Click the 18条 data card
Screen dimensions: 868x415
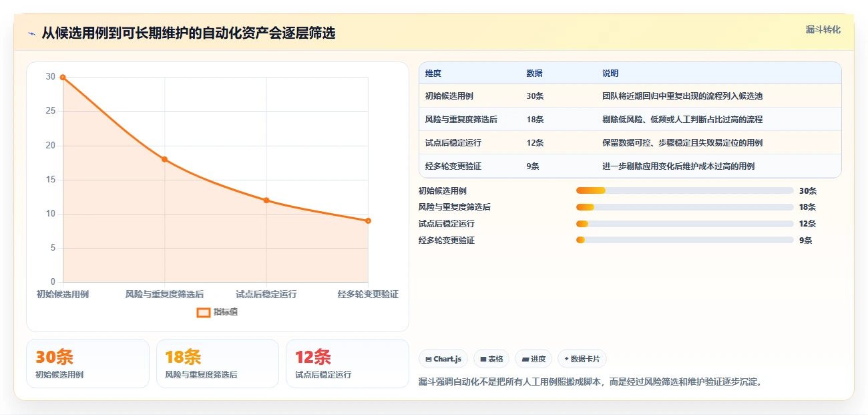[218, 364]
